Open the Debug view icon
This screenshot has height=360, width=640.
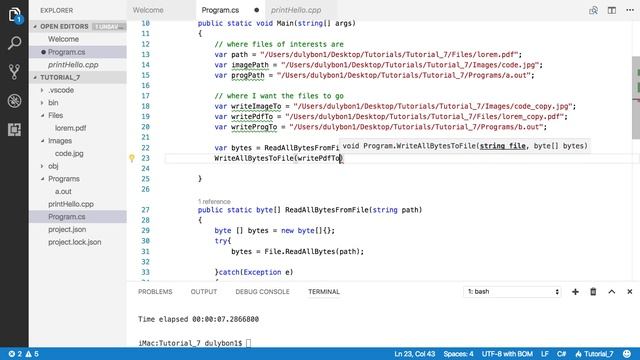[x=14, y=101]
